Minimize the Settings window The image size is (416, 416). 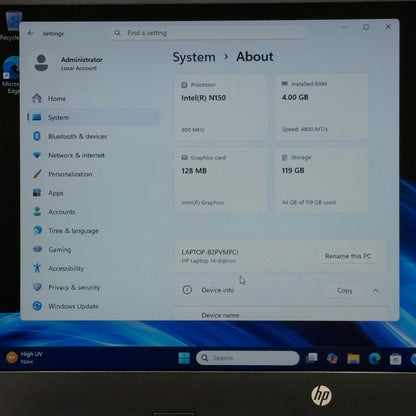point(344,27)
